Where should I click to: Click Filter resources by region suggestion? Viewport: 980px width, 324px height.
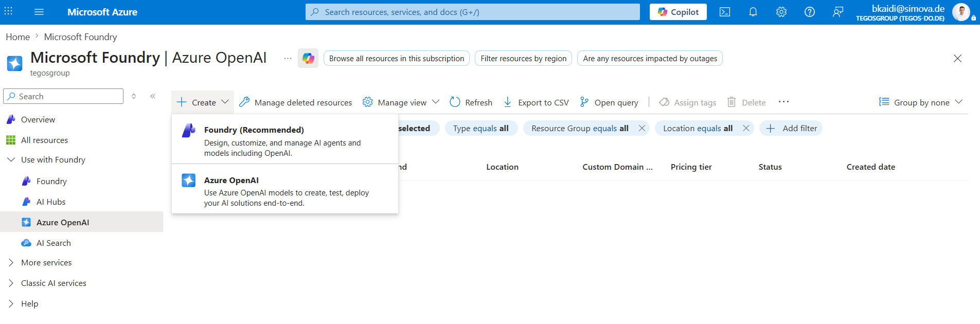tap(524, 59)
